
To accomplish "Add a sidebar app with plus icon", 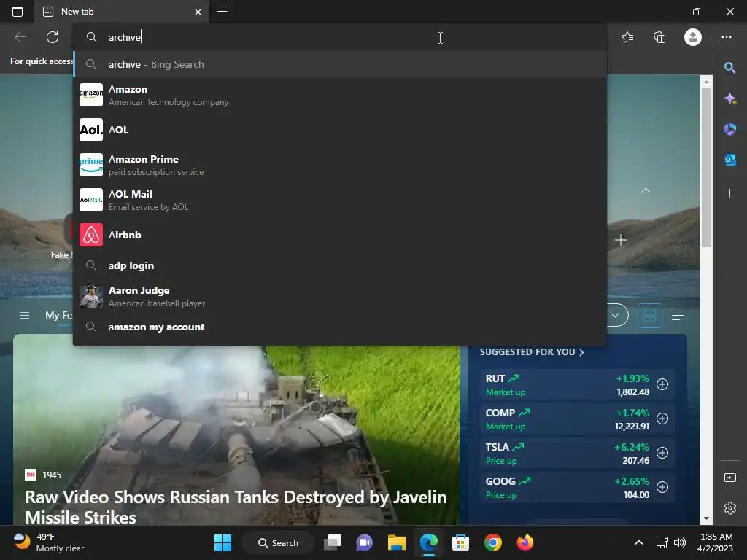I will (729, 192).
